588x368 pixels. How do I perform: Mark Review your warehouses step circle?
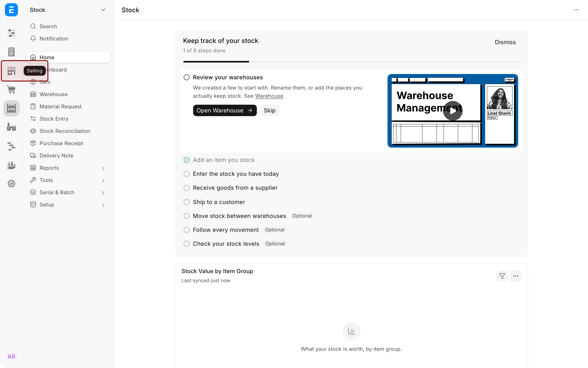point(186,77)
